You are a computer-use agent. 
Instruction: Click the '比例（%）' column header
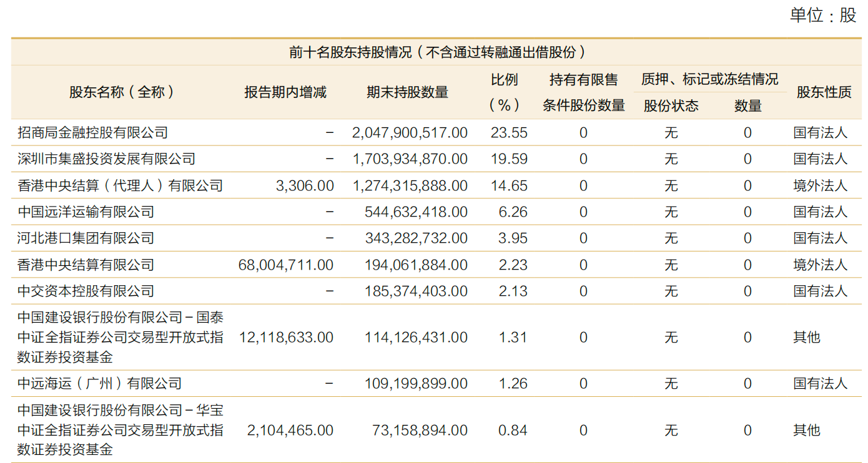coord(505,92)
